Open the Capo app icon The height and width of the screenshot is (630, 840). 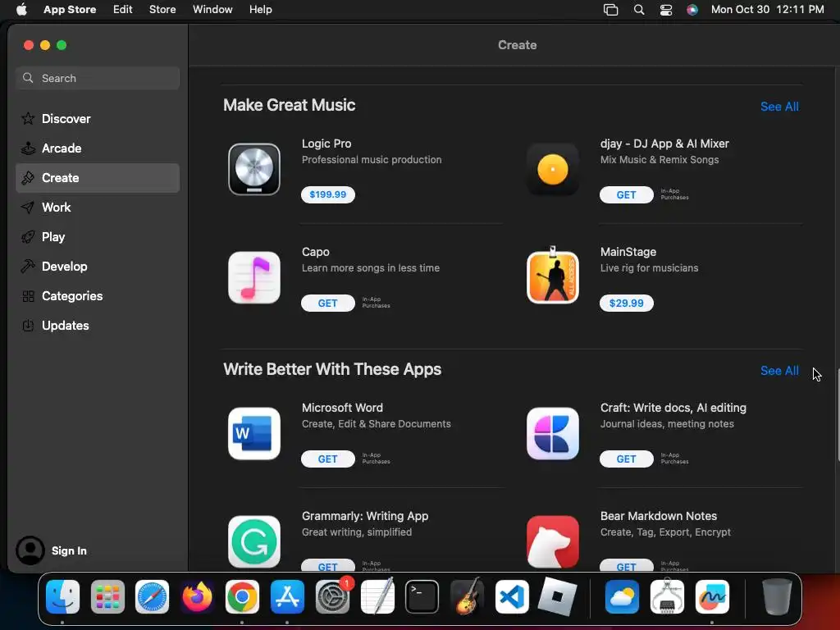(x=254, y=277)
